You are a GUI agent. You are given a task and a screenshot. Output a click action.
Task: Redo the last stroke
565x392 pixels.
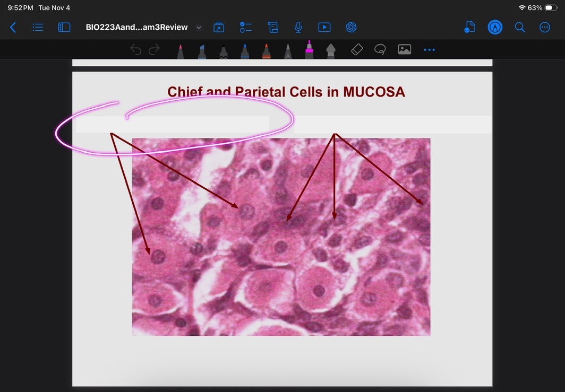154,49
